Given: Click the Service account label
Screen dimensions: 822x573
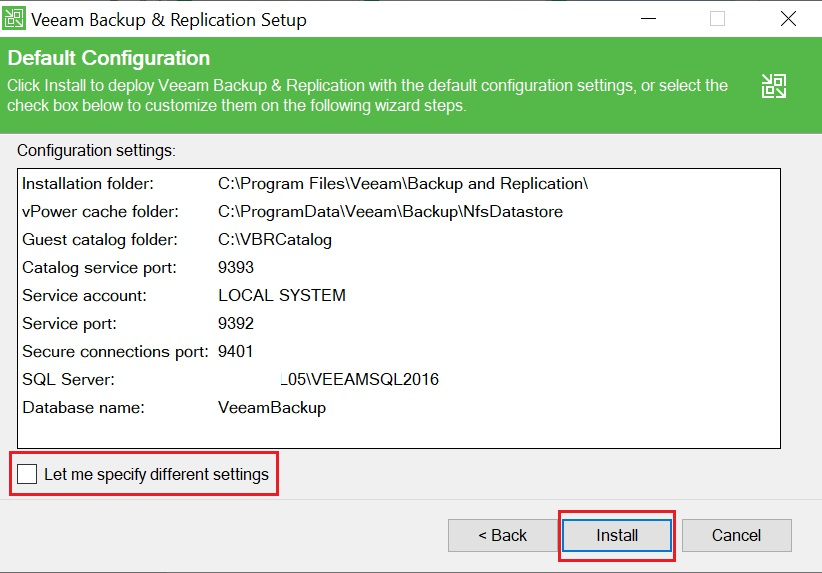Looking at the screenshot, I should pos(84,295).
